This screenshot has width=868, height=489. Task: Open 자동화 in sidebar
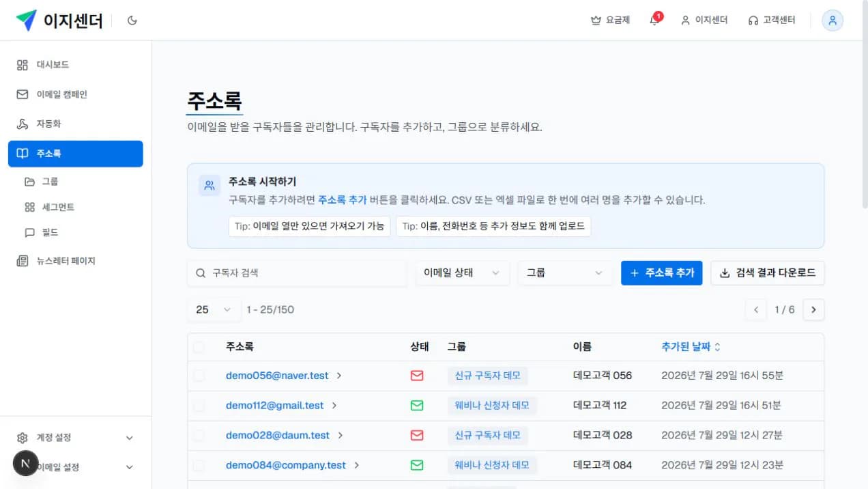[x=76, y=124]
